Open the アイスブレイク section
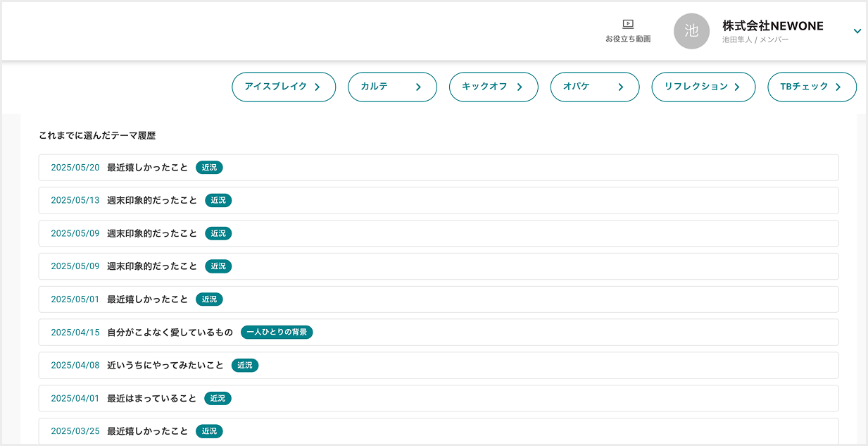This screenshot has height=446, width=868. point(283,87)
